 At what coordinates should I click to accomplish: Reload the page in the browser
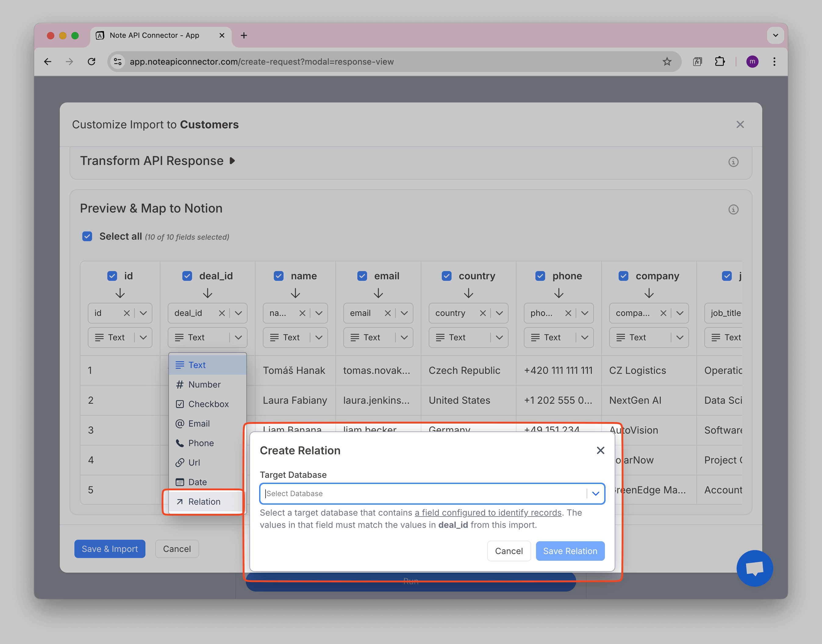[x=91, y=62]
